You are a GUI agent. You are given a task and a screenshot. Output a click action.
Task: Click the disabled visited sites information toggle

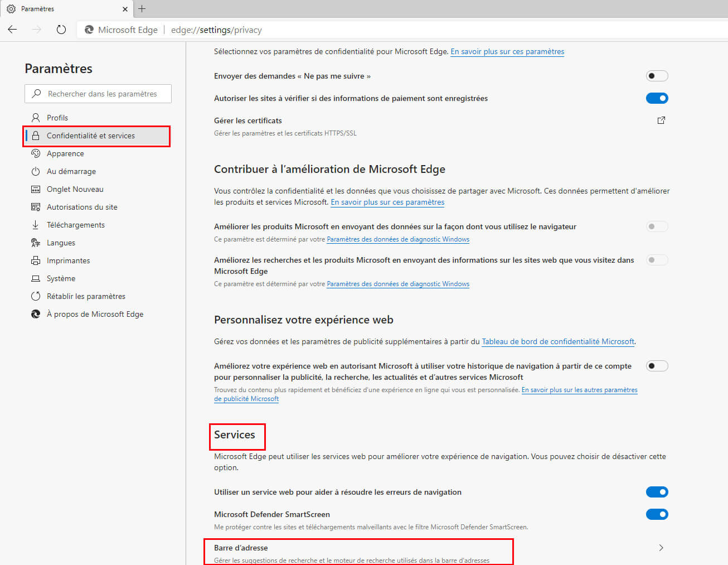[657, 260]
